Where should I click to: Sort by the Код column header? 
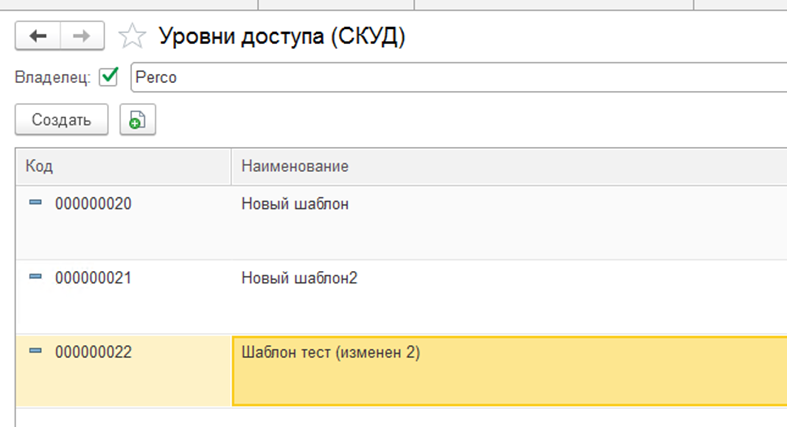(x=40, y=165)
